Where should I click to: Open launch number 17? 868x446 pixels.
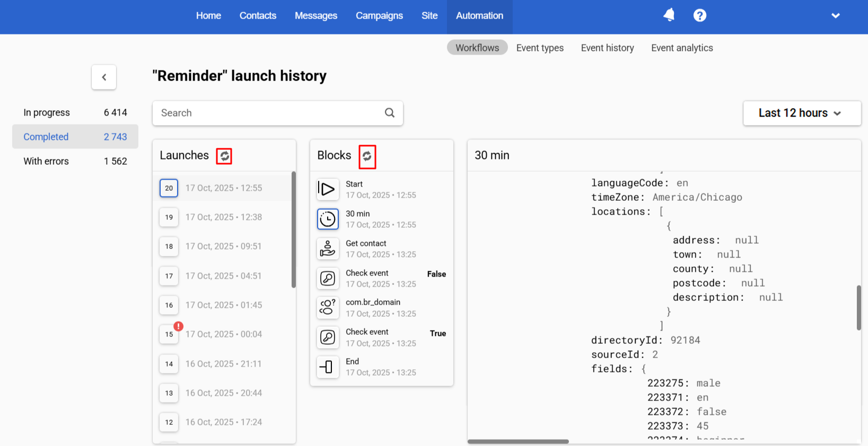169,276
